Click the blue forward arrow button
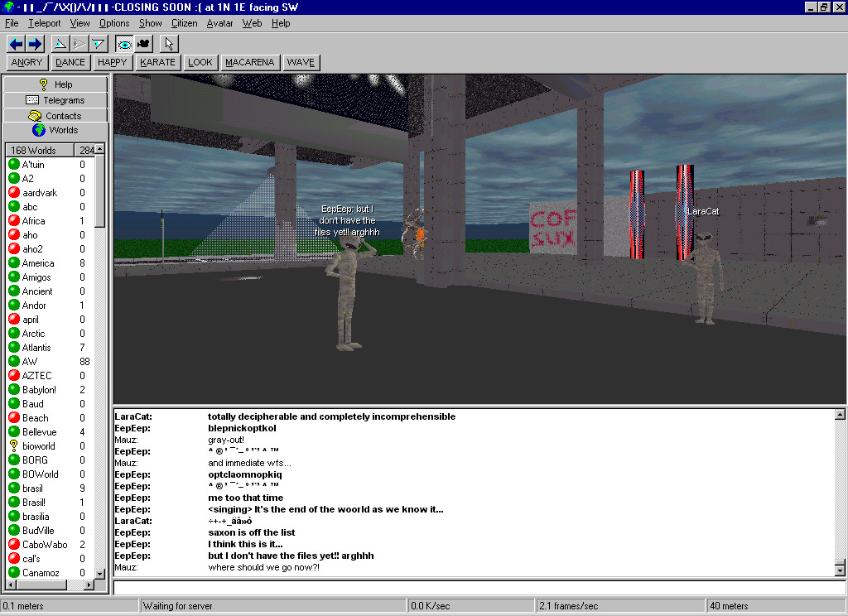The width and height of the screenshot is (848, 616). pyautogui.click(x=35, y=44)
